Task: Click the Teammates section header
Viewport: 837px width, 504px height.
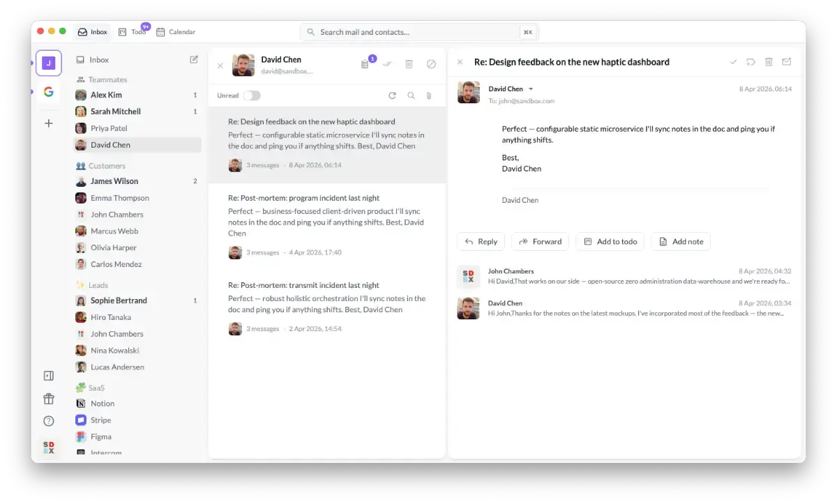Action: (x=102, y=79)
